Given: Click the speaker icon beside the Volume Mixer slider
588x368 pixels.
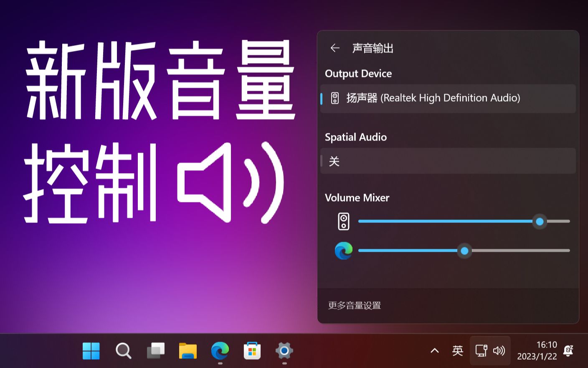Looking at the screenshot, I should pyautogui.click(x=343, y=221).
